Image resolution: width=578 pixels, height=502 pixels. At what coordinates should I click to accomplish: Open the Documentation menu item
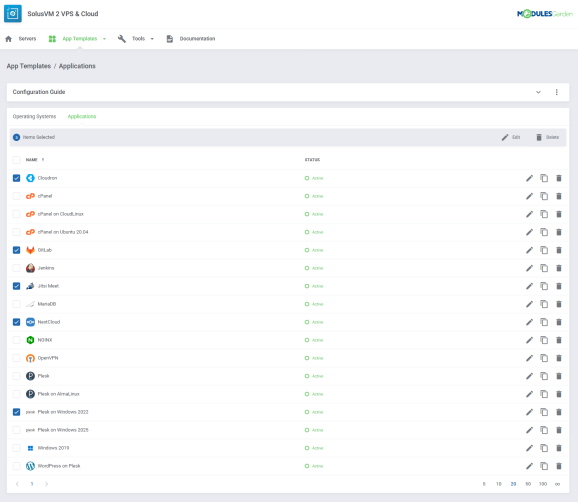pyautogui.click(x=197, y=39)
